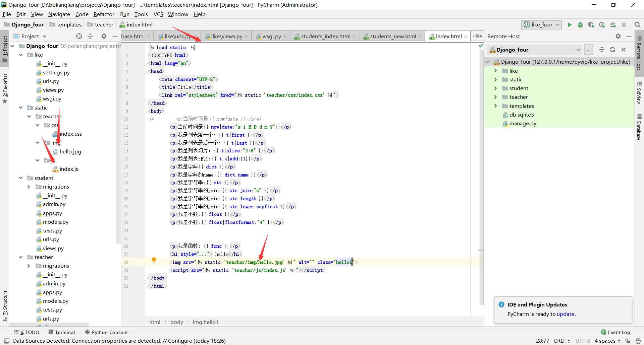
Task: Collapse all in Project panel
Action: click(90, 36)
